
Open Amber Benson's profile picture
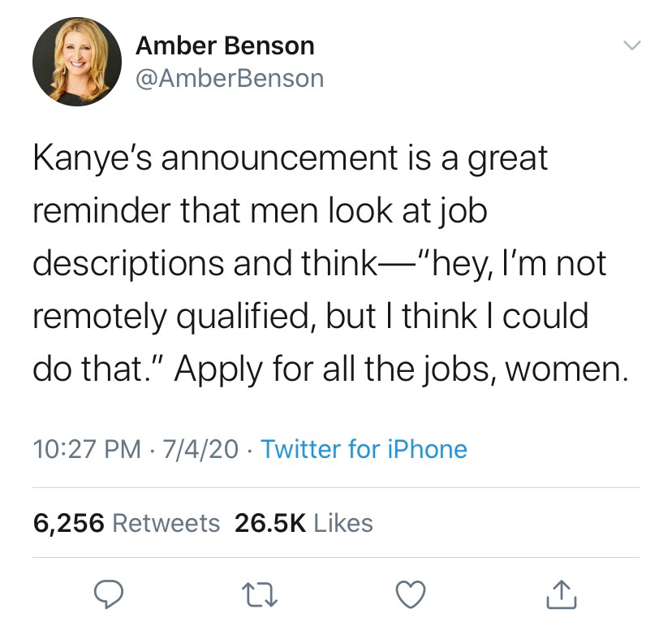pyautogui.click(x=77, y=62)
